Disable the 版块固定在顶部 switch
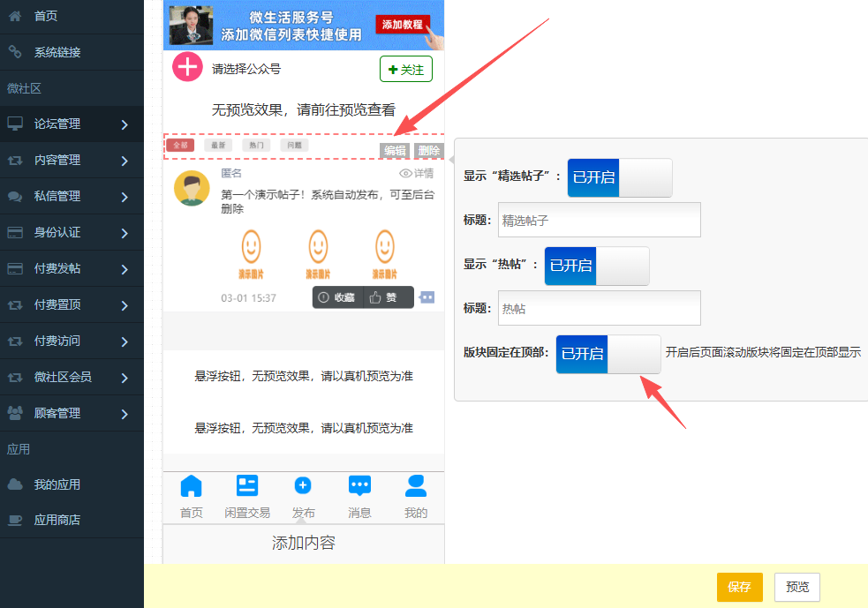868x608 pixels. pos(608,354)
